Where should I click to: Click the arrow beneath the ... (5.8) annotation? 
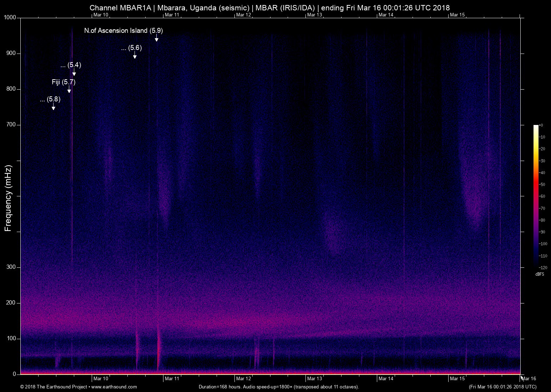pyautogui.click(x=54, y=107)
